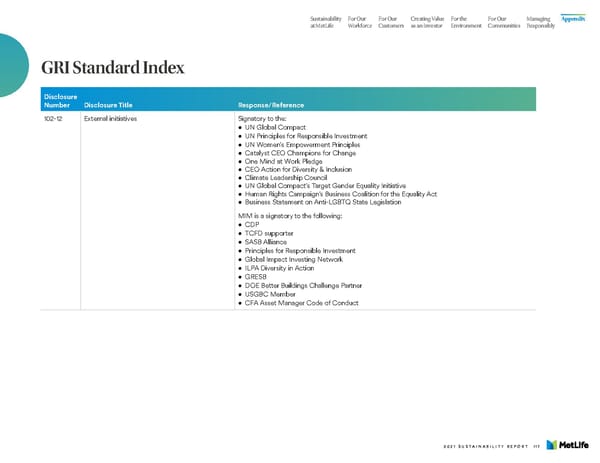The width and height of the screenshot is (600, 463).
Task: Click the External initiatives title cell
Action: (x=111, y=118)
